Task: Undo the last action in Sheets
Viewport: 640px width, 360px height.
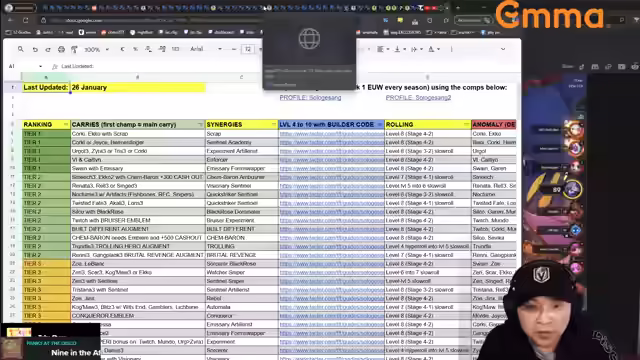Action: click(35, 49)
